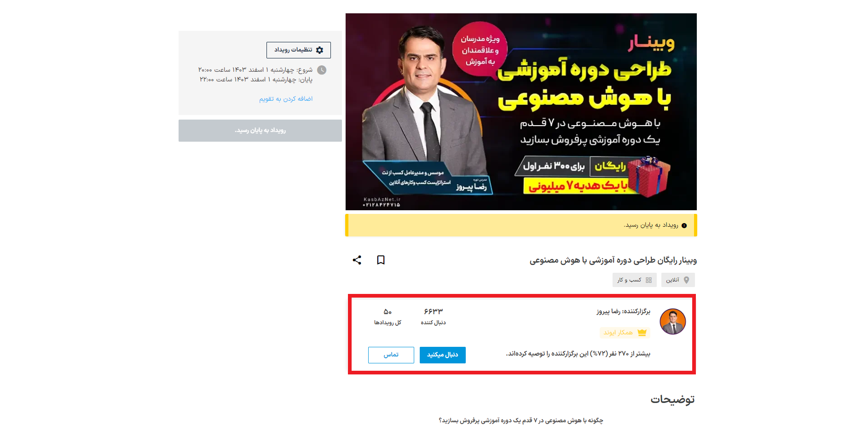Click the info dot in yellow notice bar

[684, 225]
